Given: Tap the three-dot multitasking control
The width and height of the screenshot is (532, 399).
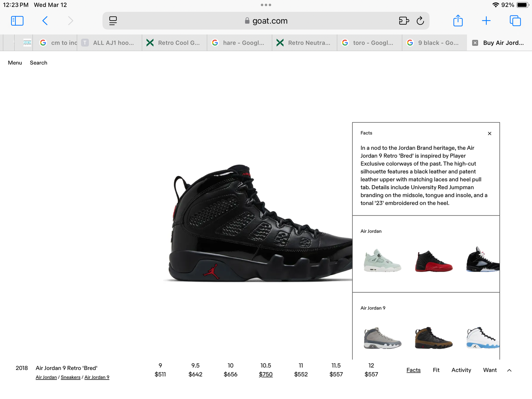Looking at the screenshot, I should (x=266, y=5).
